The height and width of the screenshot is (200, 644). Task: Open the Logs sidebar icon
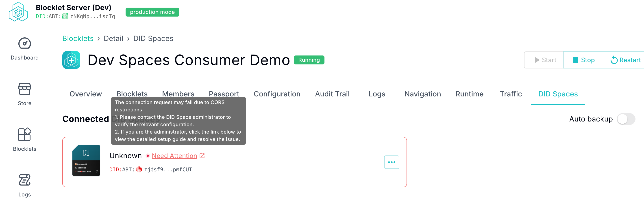point(24,180)
